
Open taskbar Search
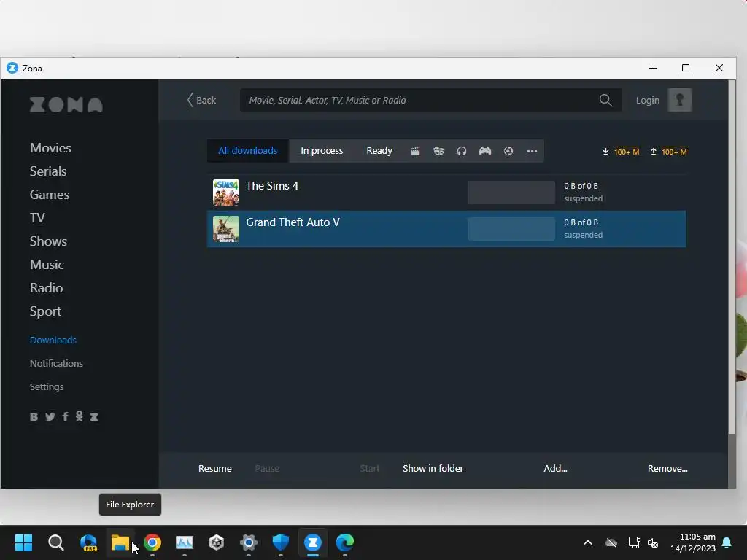(55, 542)
